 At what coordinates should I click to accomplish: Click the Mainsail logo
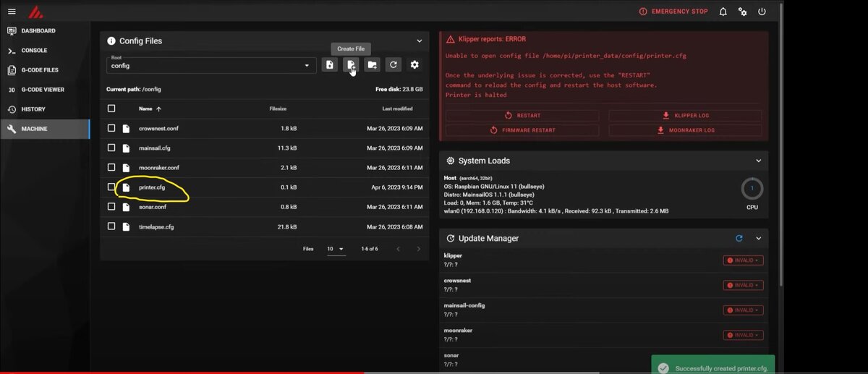[x=35, y=12]
